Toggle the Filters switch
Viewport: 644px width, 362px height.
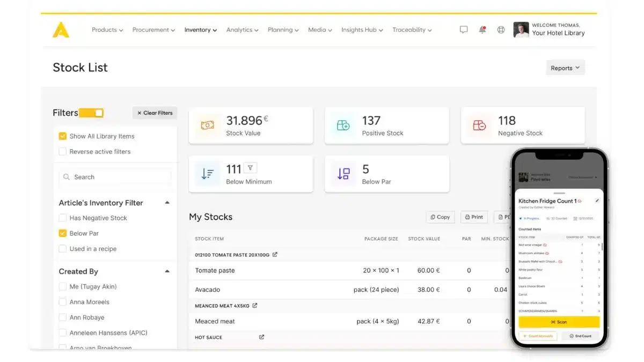(91, 113)
